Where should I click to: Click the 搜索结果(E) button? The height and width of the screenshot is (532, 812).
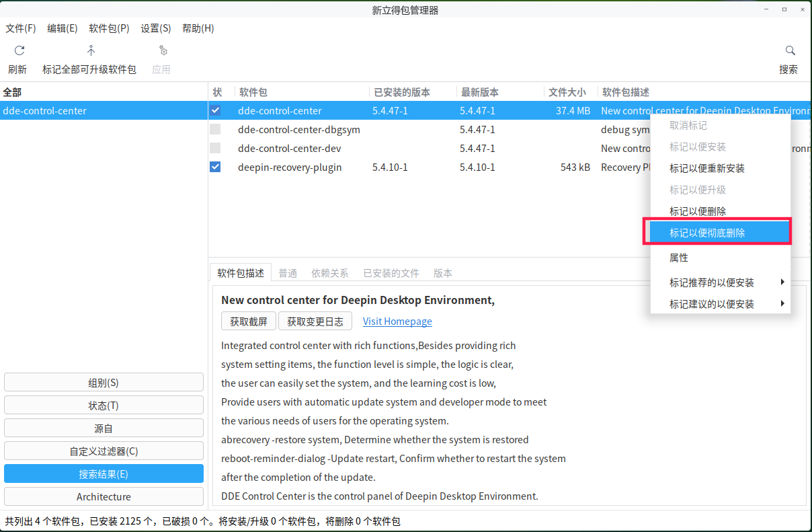[104, 474]
